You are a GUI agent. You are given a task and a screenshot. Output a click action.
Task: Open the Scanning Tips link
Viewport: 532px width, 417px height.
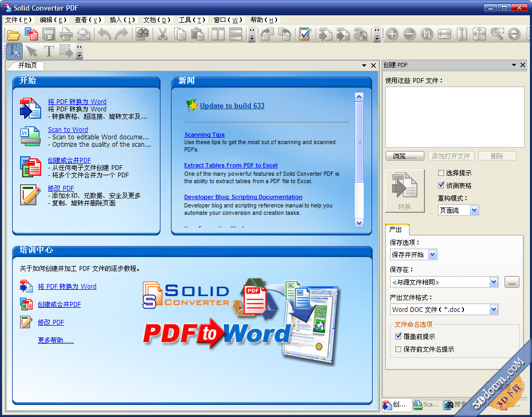click(x=204, y=135)
